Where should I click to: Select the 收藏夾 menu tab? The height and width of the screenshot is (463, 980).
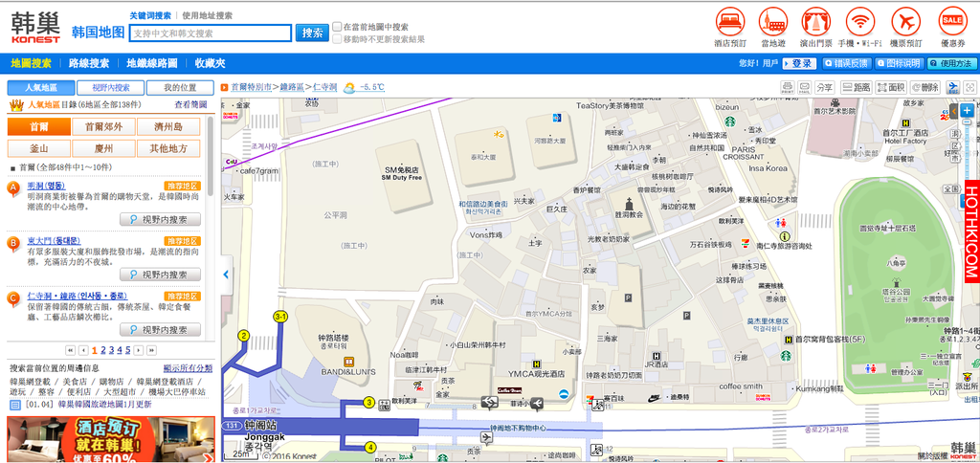click(x=210, y=63)
